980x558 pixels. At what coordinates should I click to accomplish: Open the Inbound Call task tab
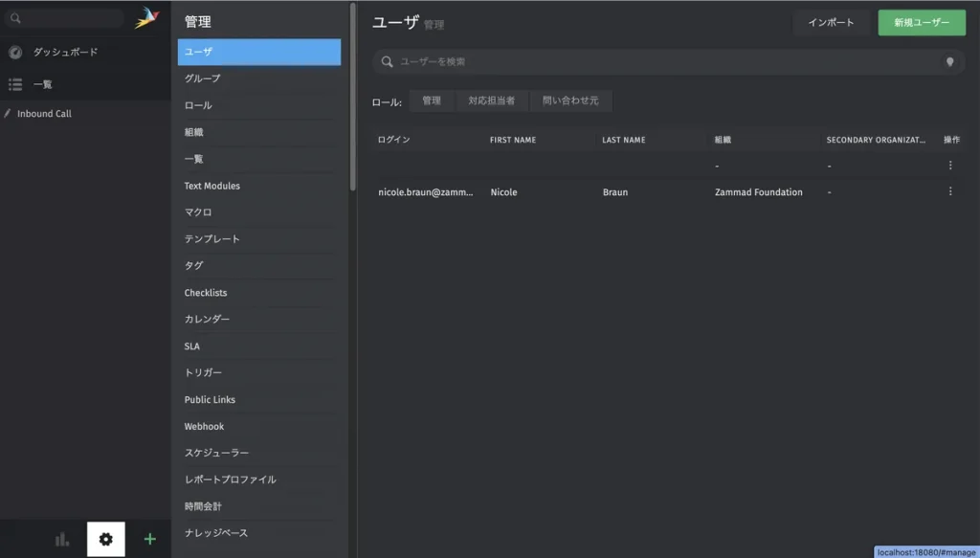85,114
